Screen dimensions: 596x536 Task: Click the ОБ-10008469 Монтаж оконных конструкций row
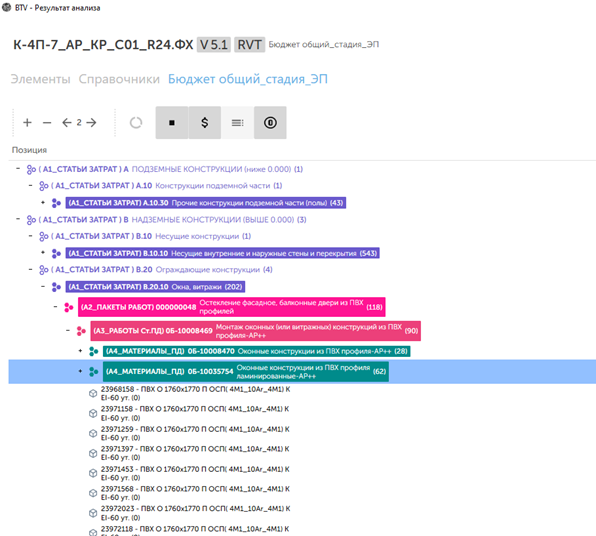(x=255, y=331)
